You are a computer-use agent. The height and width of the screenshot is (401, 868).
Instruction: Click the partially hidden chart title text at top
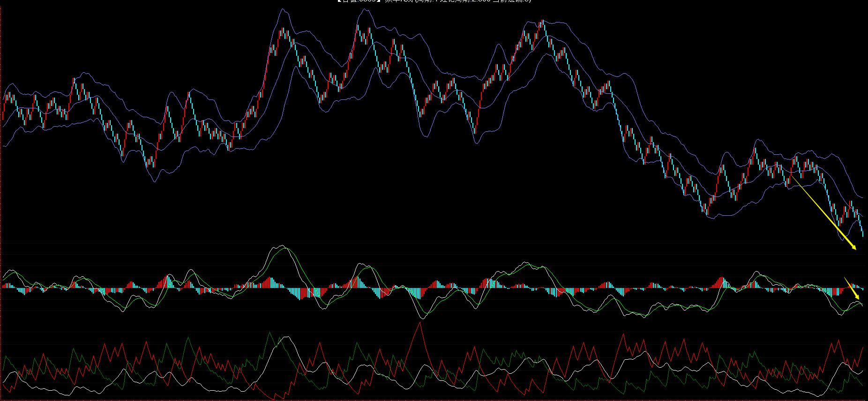click(x=434, y=1)
